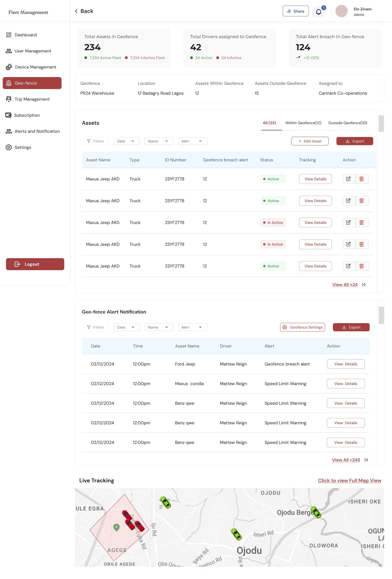
Task: Delete the third asset row (In Active)
Action: [362, 223]
